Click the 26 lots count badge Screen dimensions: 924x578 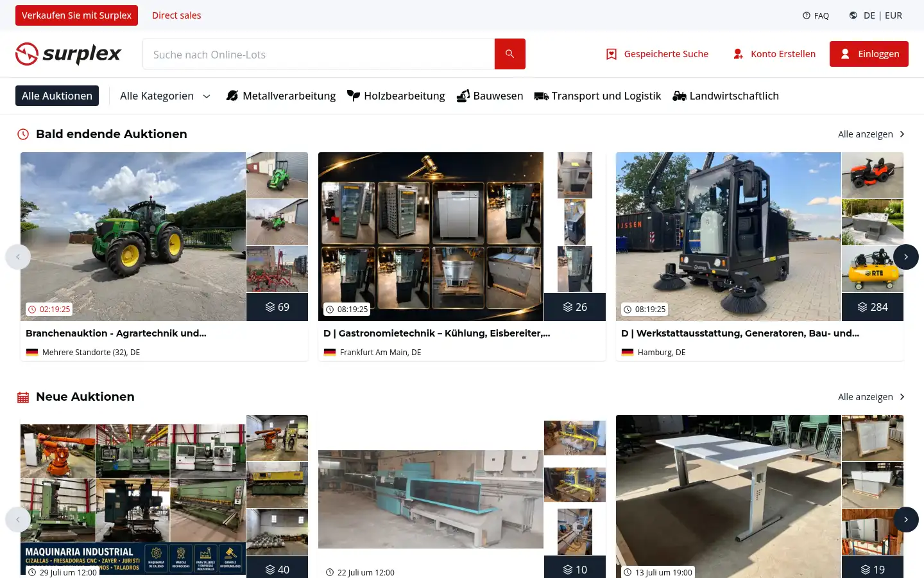575,307
